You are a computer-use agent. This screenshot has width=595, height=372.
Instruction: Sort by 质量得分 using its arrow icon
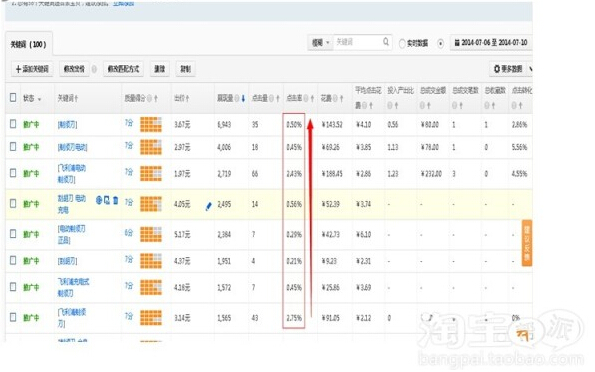156,98
